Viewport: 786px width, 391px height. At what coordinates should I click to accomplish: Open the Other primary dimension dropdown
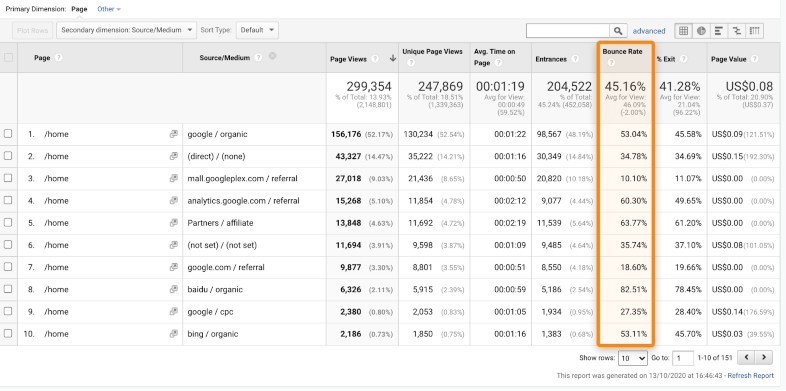click(x=109, y=9)
